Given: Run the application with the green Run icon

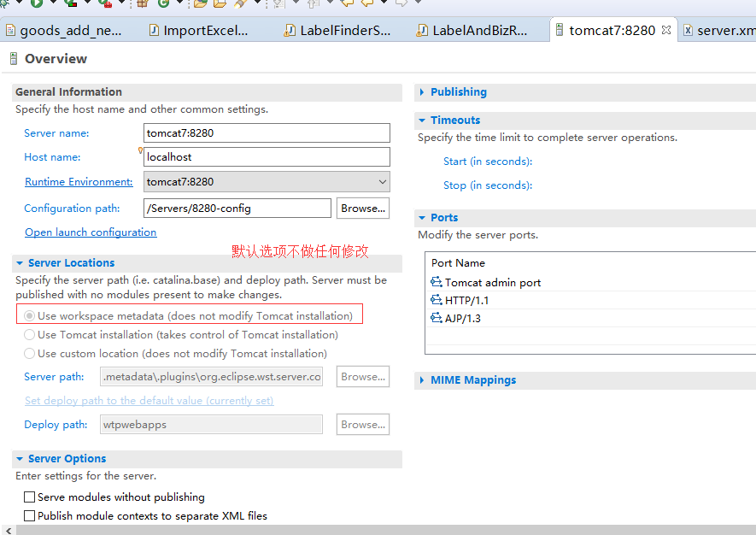Looking at the screenshot, I should [x=37, y=5].
